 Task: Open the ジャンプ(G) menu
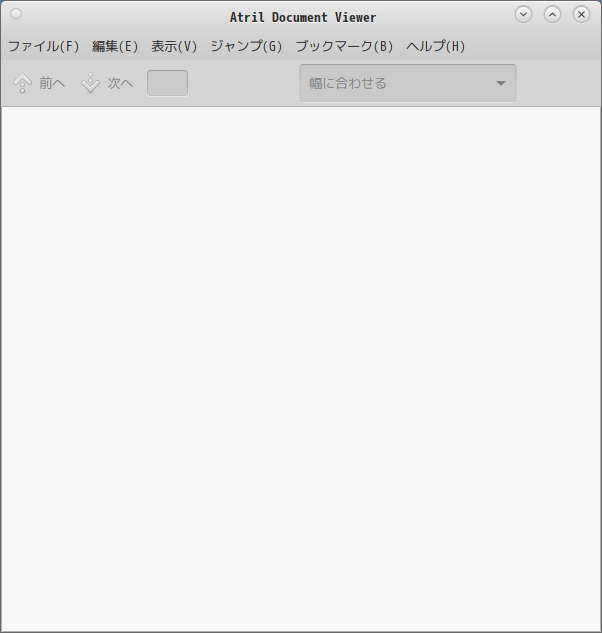246,46
